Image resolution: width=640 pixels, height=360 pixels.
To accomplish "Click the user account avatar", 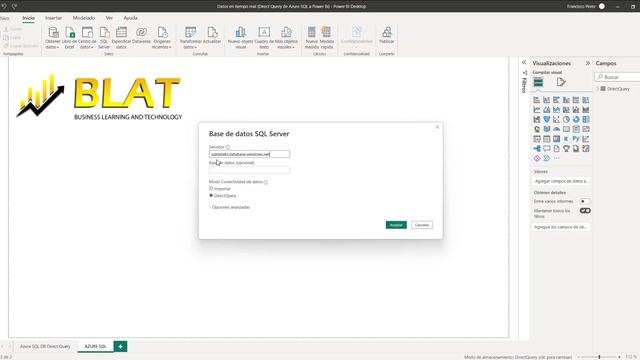I will pos(602,6).
